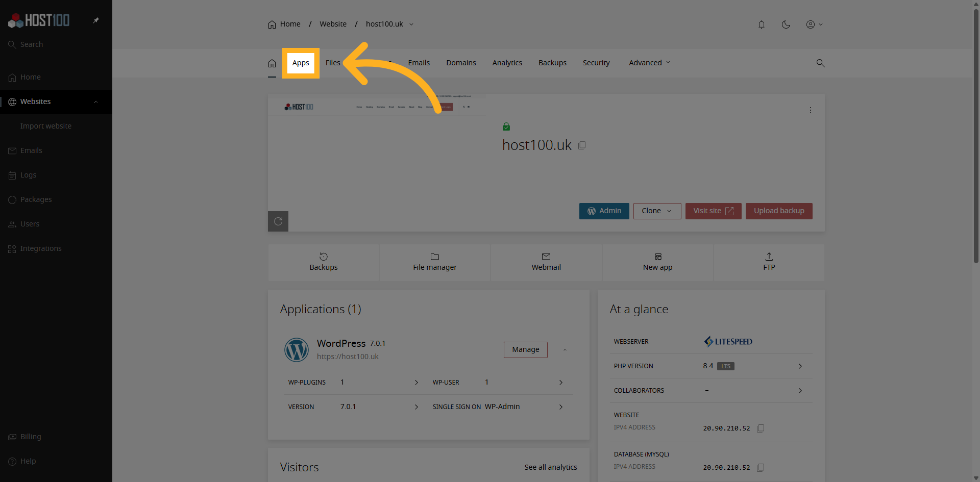Open Logs in the sidebar
980x482 pixels.
(28, 175)
